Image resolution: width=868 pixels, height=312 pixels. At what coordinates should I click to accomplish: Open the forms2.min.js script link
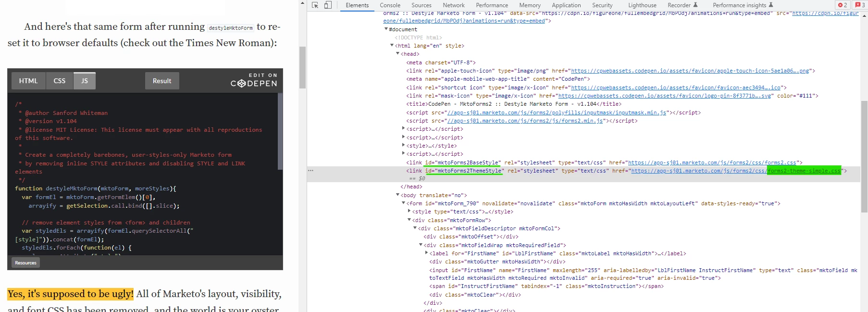point(525,121)
